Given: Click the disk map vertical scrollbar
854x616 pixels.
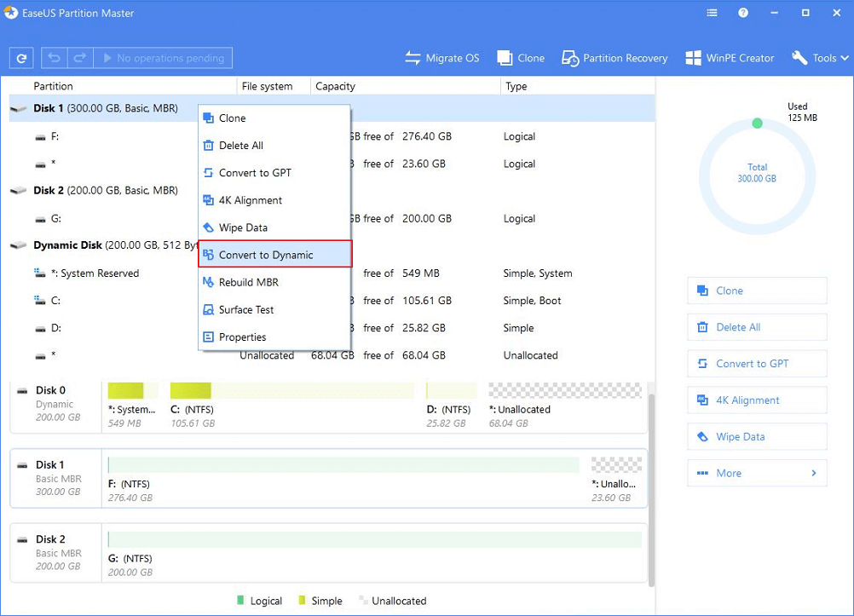Looking at the screenshot, I should click(x=651, y=489).
